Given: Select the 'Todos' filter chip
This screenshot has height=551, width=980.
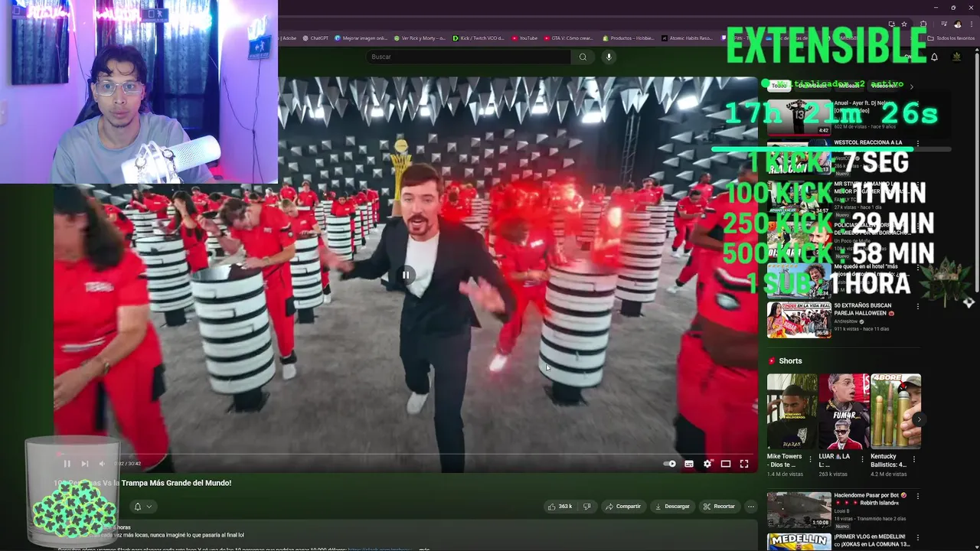Looking at the screenshot, I should coord(779,86).
